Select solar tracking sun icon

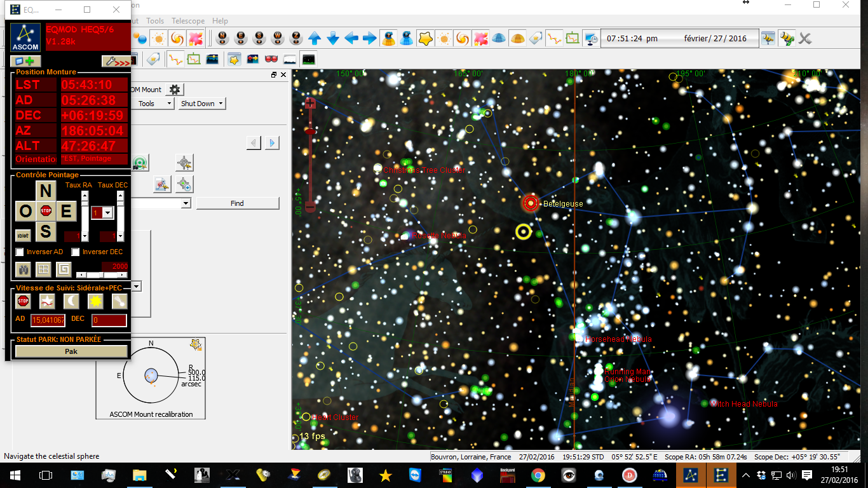coord(96,301)
